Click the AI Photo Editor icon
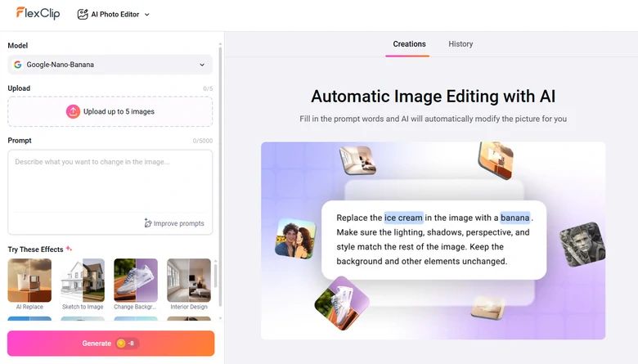This screenshot has width=638, height=364. tap(83, 14)
